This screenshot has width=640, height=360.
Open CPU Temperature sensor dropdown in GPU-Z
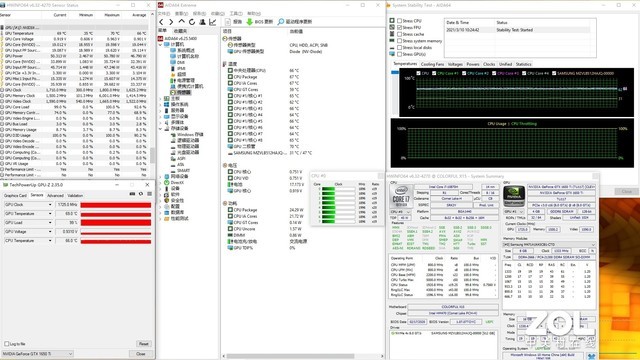50,240
